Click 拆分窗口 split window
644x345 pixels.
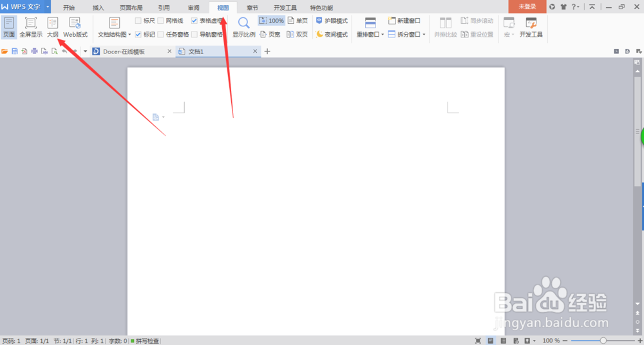tap(404, 35)
